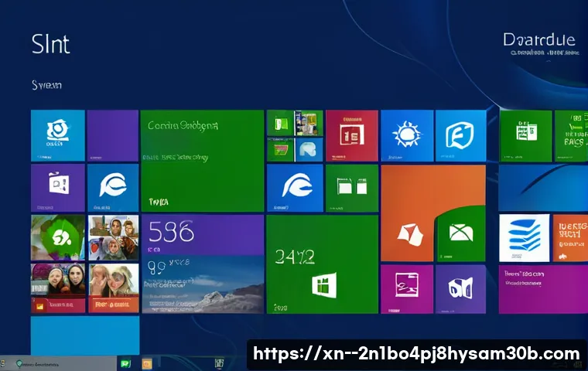The height and width of the screenshot is (371, 588).
Task: Open the blue swoosh wallpaper desktop tile
Action: click(x=543, y=188)
